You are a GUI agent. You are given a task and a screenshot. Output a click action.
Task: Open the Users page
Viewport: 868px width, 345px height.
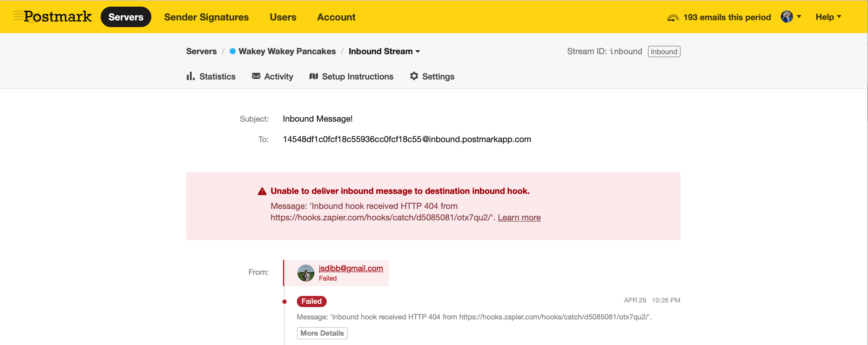(x=283, y=17)
